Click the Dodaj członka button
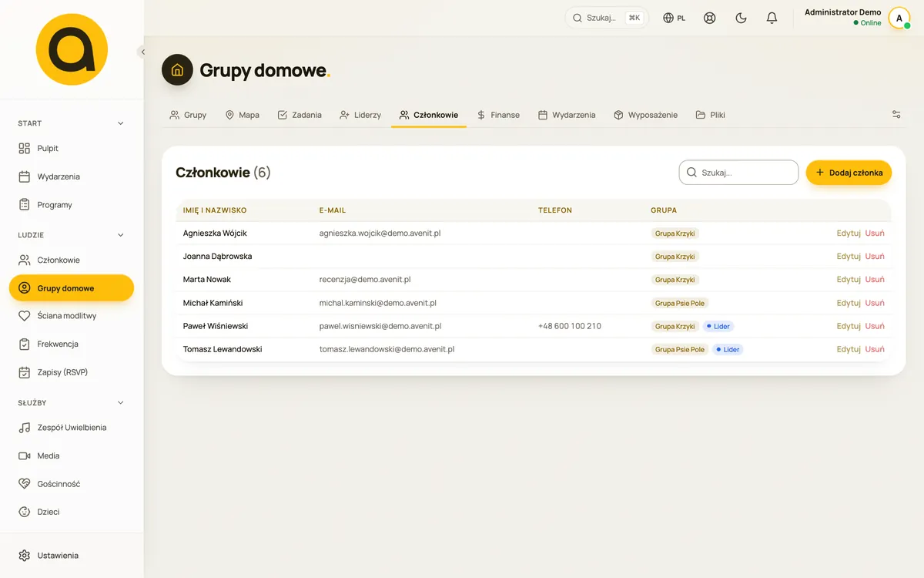Screen dimensions: 924x578 click(849, 173)
